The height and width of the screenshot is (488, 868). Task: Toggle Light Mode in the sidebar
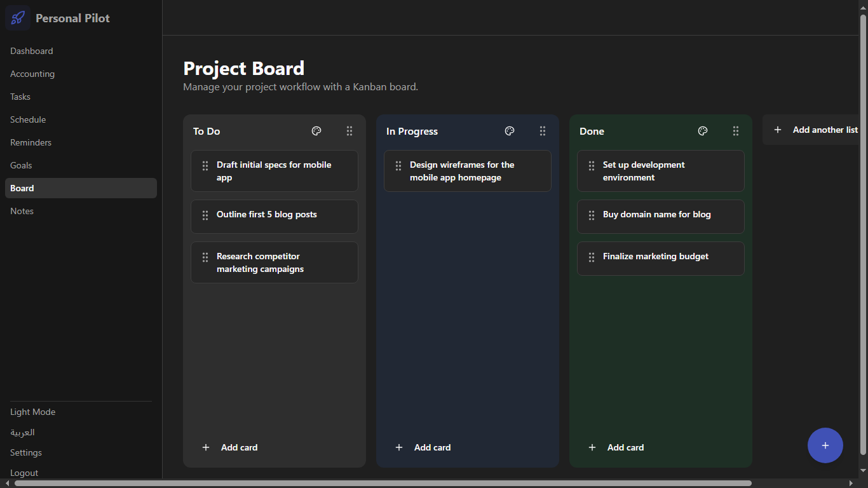click(x=33, y=412)
